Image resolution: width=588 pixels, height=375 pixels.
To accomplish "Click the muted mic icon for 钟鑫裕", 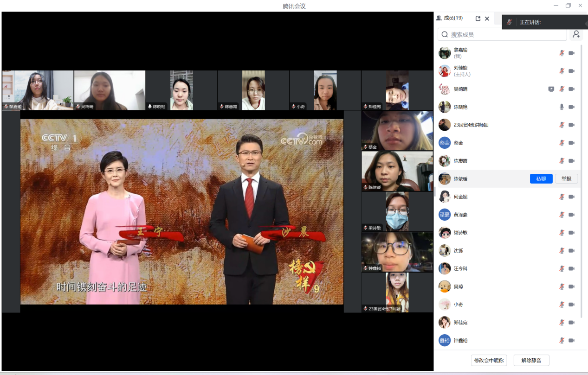I will point(562,341).
